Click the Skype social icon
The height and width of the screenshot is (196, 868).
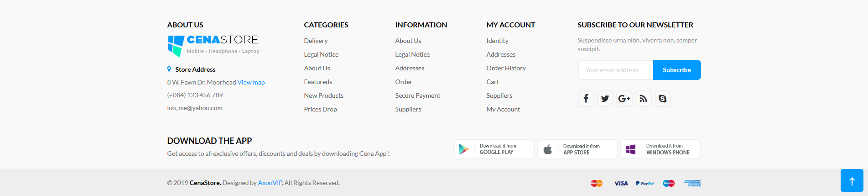click(x=663, y=99)
